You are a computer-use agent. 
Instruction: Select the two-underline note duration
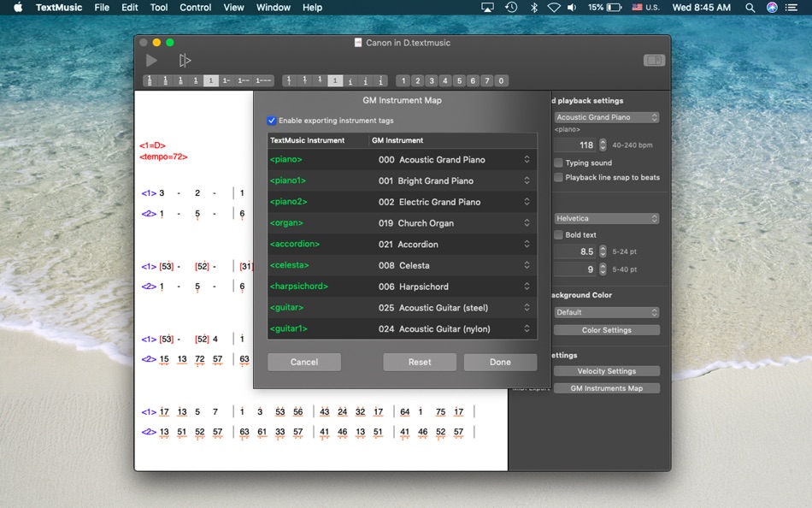pyautogui.click(x=180, y=81)
